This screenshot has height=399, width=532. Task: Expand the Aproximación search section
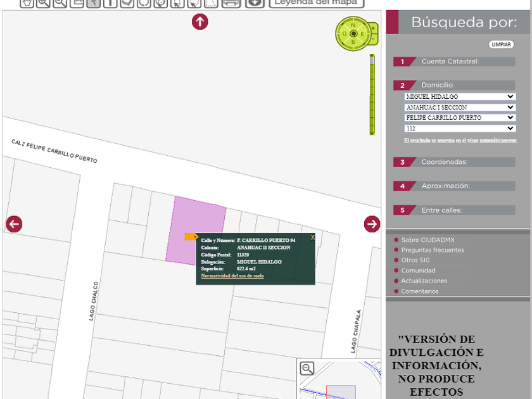coord(454,186)
